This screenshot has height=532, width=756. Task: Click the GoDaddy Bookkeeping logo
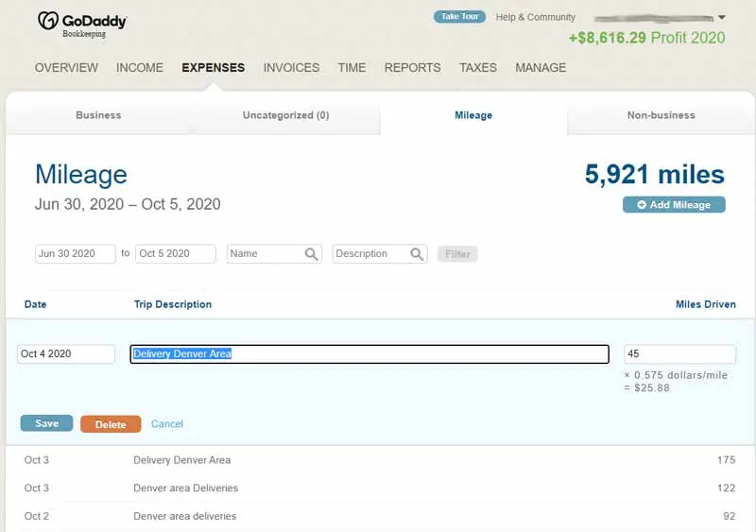81,24
